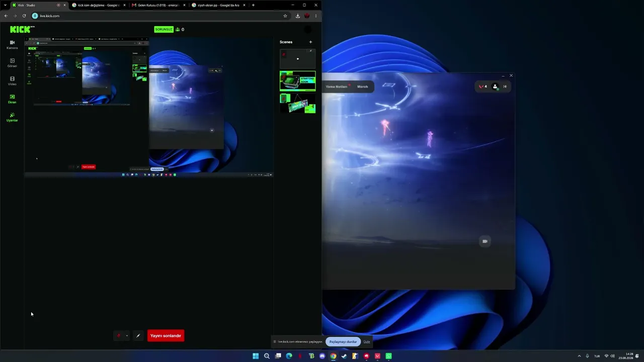
Task: Add a new scene with plus icon
Action: tap(310, 42)
